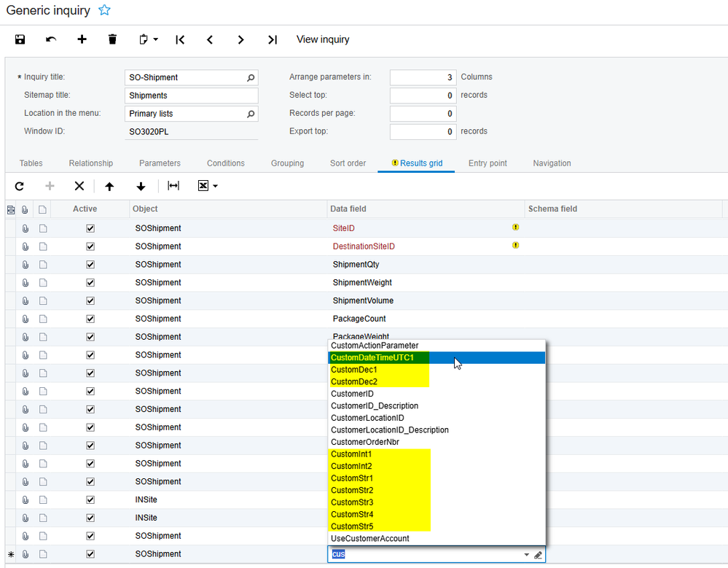
Task: Click the View inquiry button
Action: [323, 39]
